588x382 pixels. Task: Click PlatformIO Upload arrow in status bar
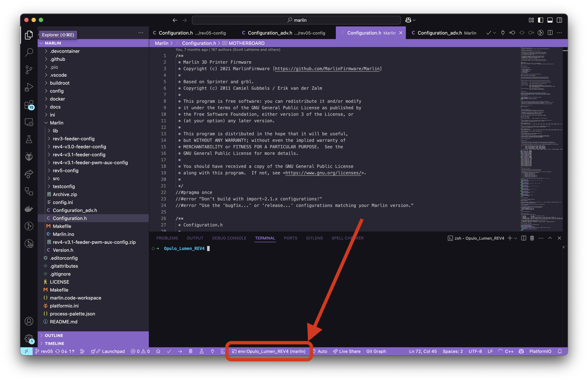(180, 351)
